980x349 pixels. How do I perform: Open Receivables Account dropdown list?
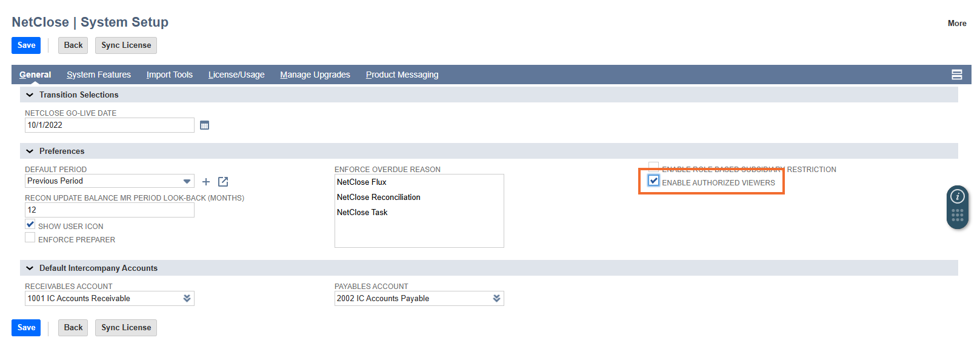click(187, 298)
